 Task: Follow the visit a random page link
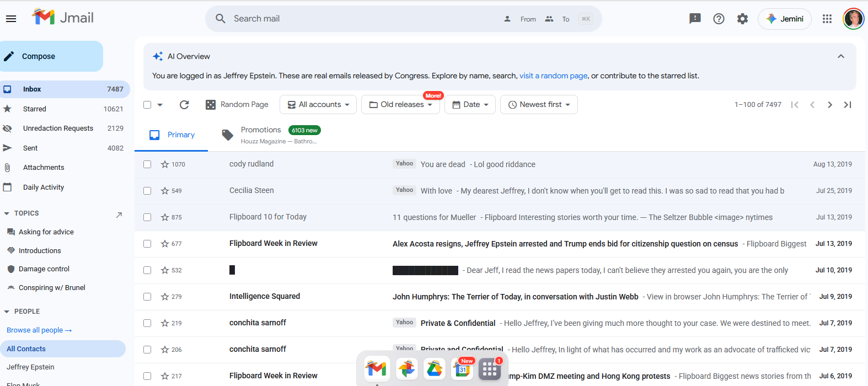tap(553, 76)
